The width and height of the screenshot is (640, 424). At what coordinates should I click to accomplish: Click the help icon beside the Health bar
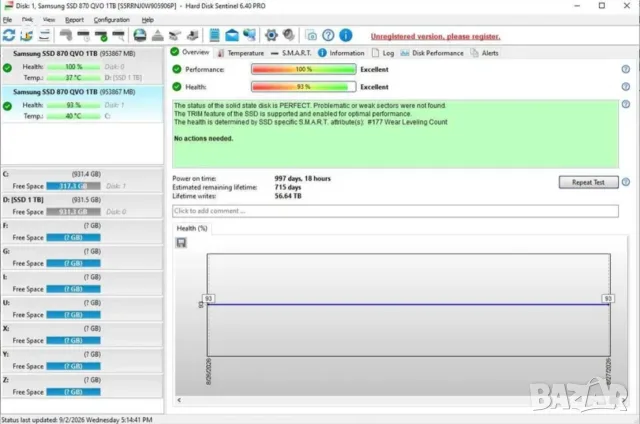point(626,87)
